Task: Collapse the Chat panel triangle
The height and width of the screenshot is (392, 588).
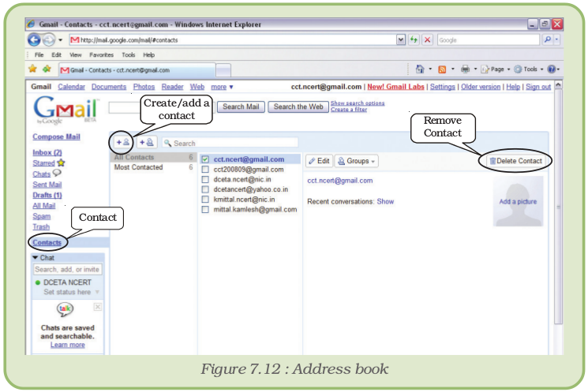Action: tap(36, 257)
